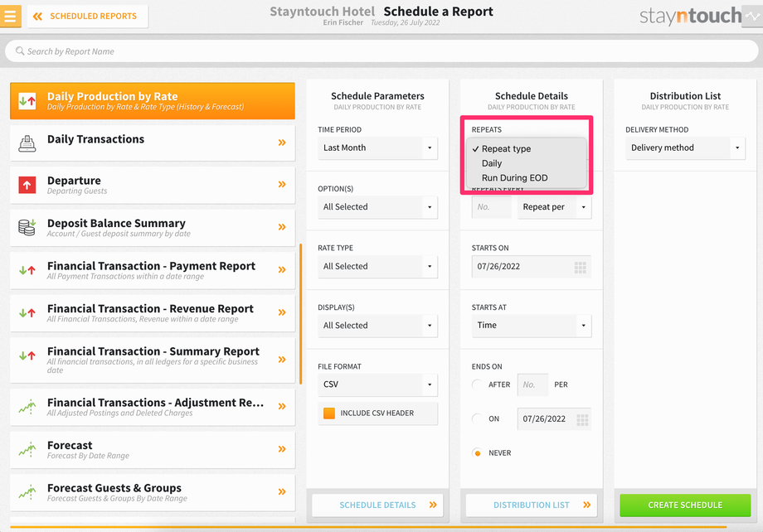The height and width of the screenshot is (532, 763).
Task: Click the Starts On date field
Action: click(532, 267)
